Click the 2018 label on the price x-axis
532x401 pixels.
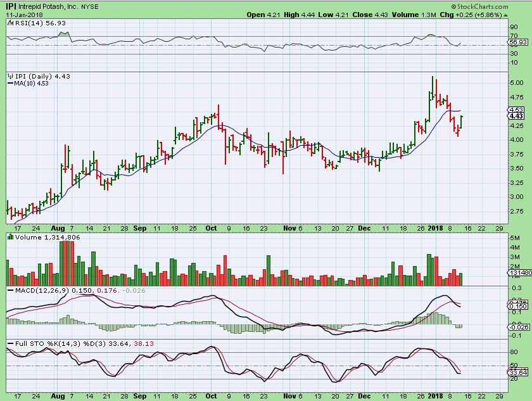(x=434, y=227)
